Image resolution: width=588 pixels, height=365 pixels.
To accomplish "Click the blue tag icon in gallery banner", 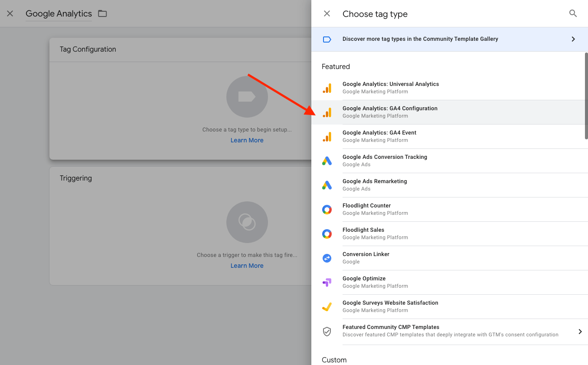I will pyautogui.click(x=327, y=39).
